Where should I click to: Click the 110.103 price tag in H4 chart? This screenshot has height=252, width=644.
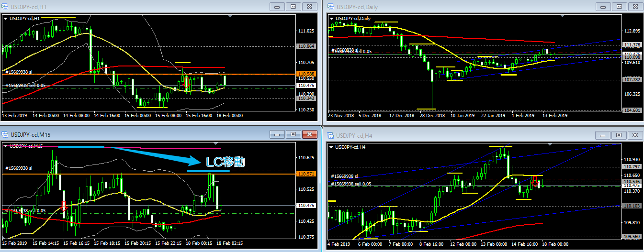631,206
